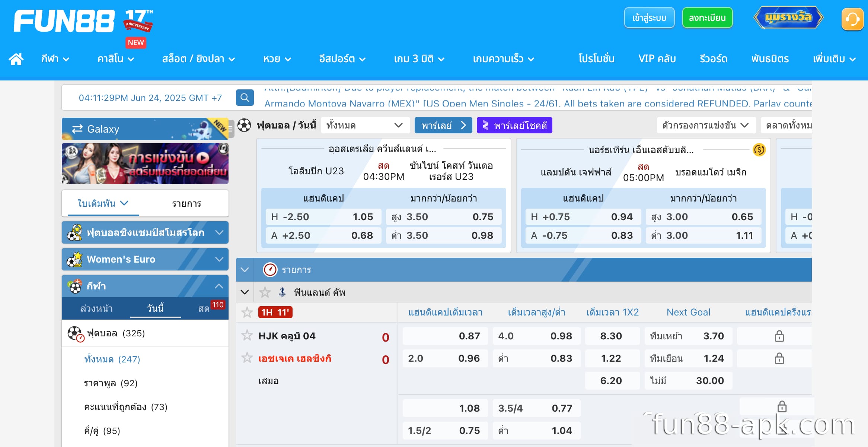Screen dimensions: 868x447
Task: Open the customer support headset icon
Action: pyautogui.click(x=852, y=19)
